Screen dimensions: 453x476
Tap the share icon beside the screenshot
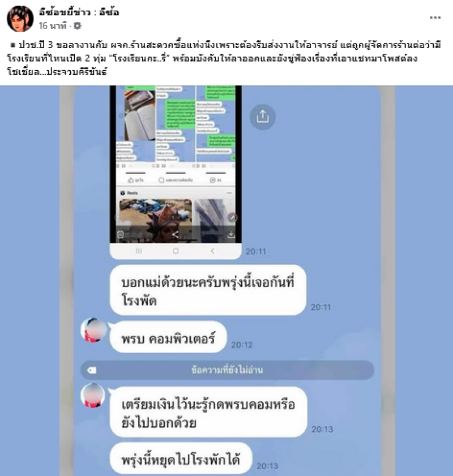(262, 117)
